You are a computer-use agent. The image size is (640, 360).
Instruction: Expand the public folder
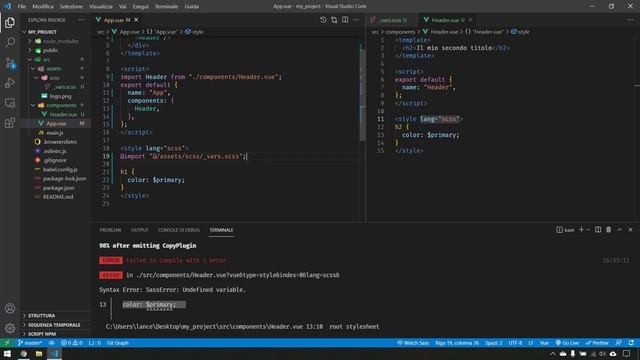click(30, 50)
